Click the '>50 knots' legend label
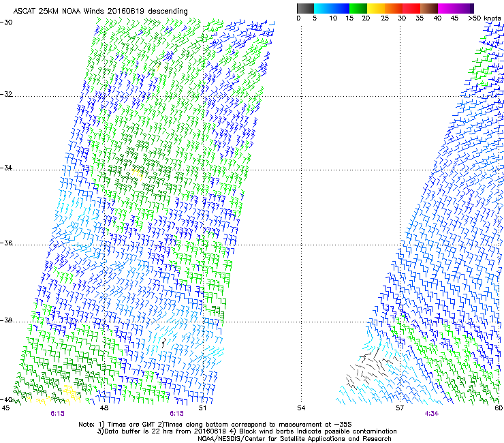The height and width of the screenshot is (443, 504). click(484, 18)
